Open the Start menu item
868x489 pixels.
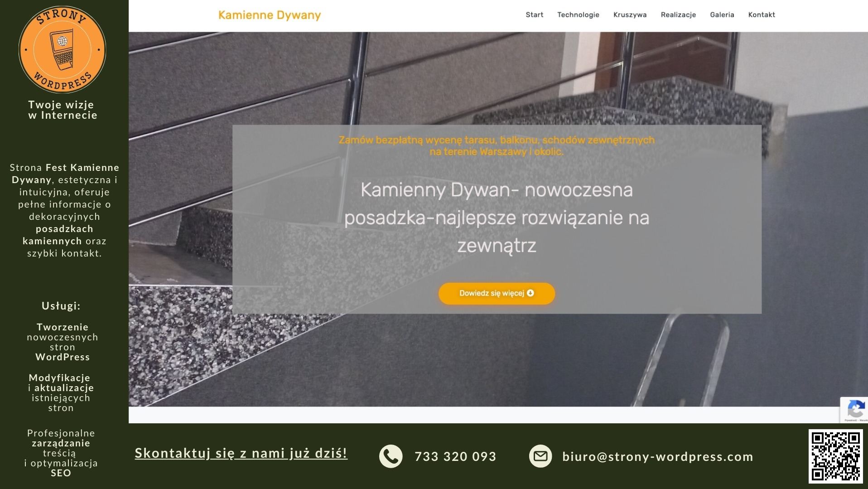pyautogui.click(x=534, y=15)
